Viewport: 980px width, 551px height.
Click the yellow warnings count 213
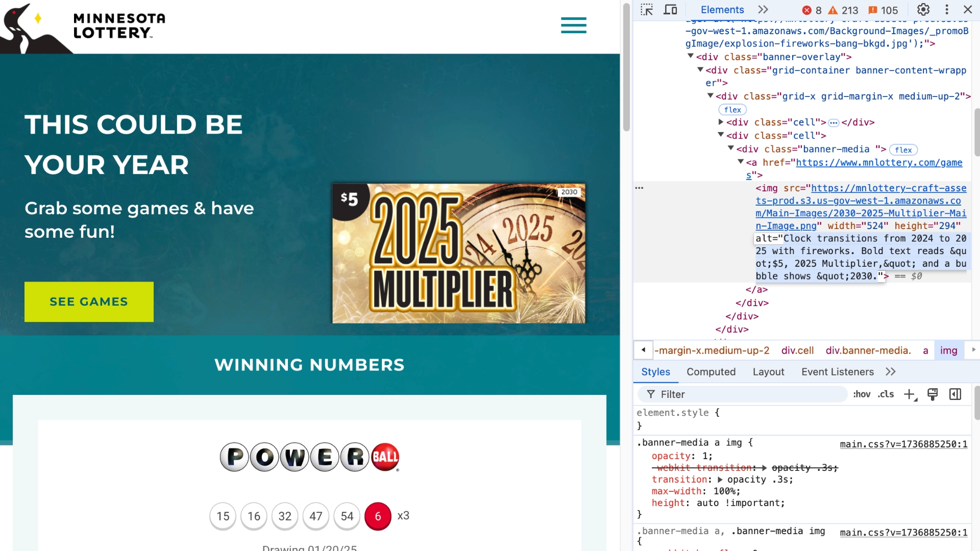(843, 10)
